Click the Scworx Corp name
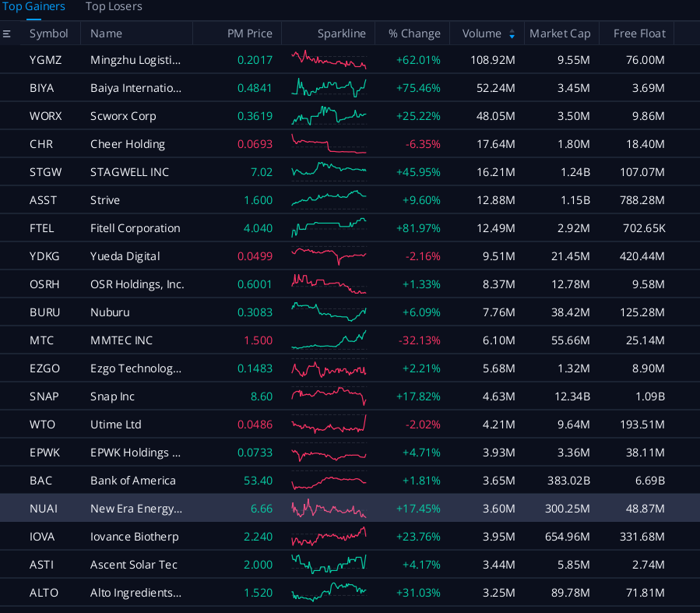Image resolution: width=700 pixels, height=613 pixels. click(x=123, y=116)
